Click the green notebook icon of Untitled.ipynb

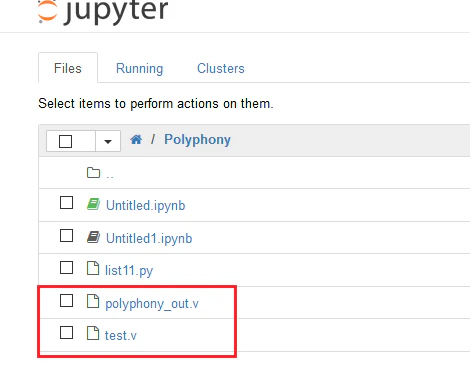[93, 204]
